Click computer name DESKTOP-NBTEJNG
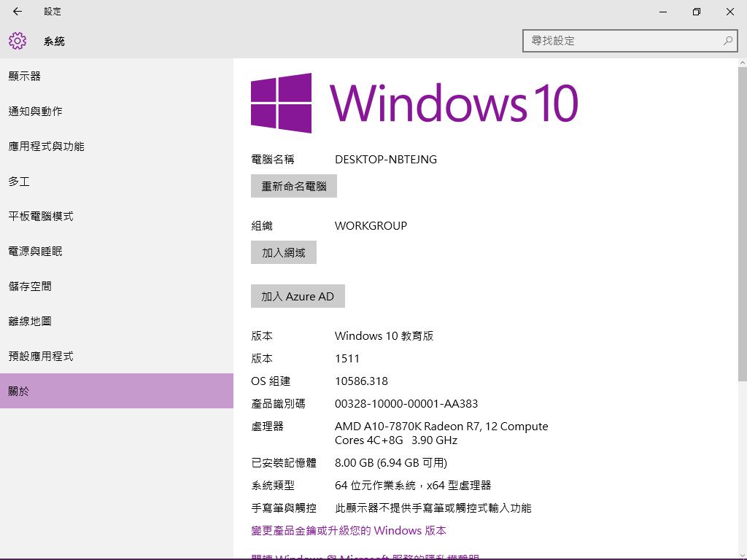The width and height of the screenshot is (747, 560). pyautogui.click(x=386, y=160)
